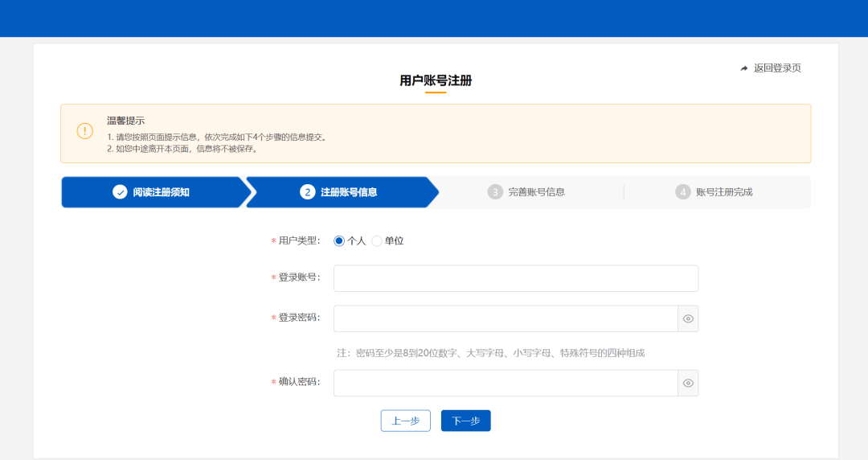Choose the 个人 user type radio

[x=339, y=241]
